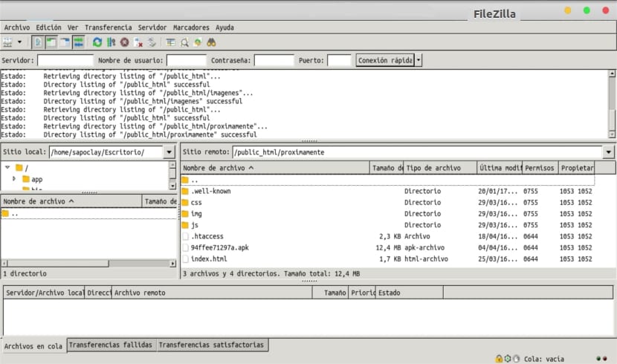Disconnect from the current server

click(x=138, y=42)
